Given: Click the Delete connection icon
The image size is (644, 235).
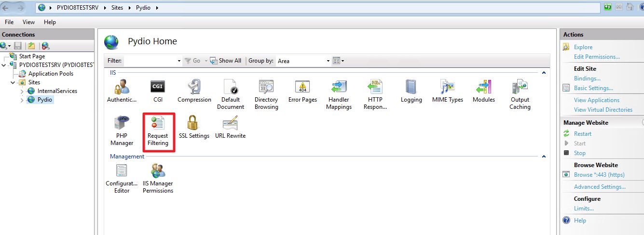Looking at the screenshot, I should coord(45,46).
